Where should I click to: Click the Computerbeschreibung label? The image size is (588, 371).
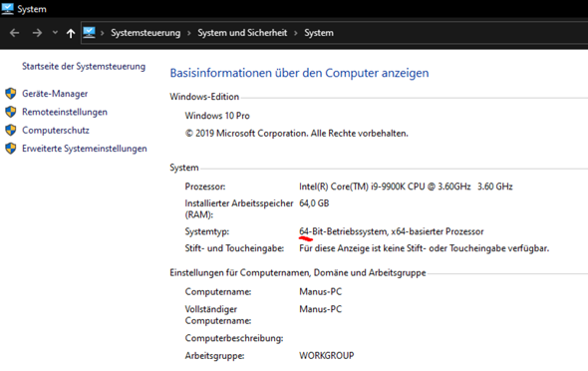[x=234, y=338]
